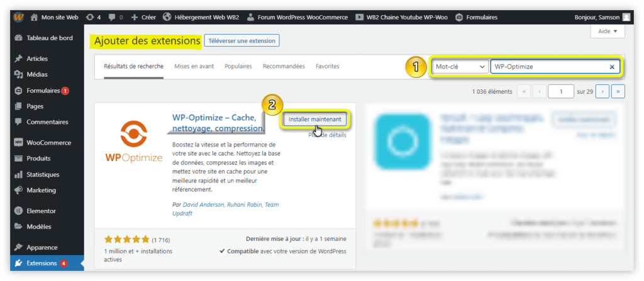Click Installer maintenant for WP-Optimize
644x281 pixels.
tap(314, 119)
